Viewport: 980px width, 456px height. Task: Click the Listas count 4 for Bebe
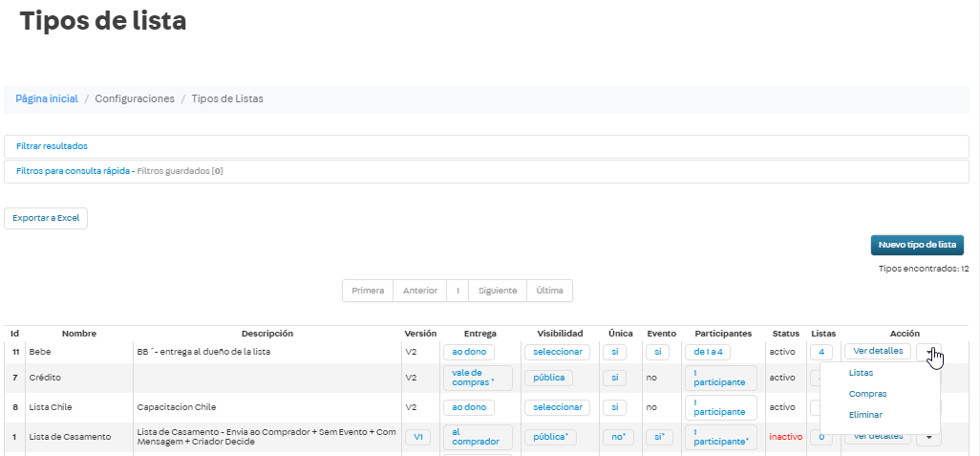pos(821,352)
